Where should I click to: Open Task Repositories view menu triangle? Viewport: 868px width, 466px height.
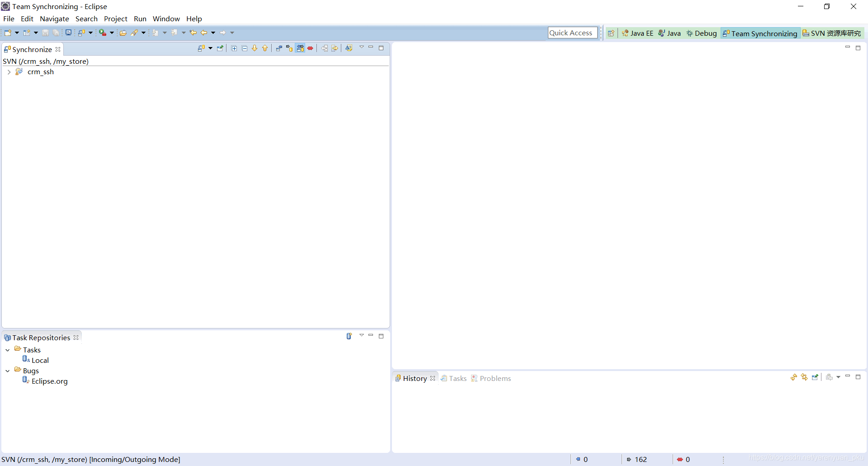(x=362, y=335)
